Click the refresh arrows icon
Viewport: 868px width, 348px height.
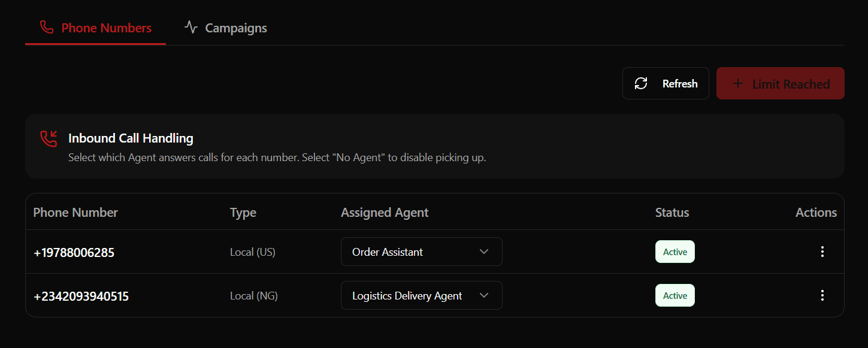pos(641,83)
